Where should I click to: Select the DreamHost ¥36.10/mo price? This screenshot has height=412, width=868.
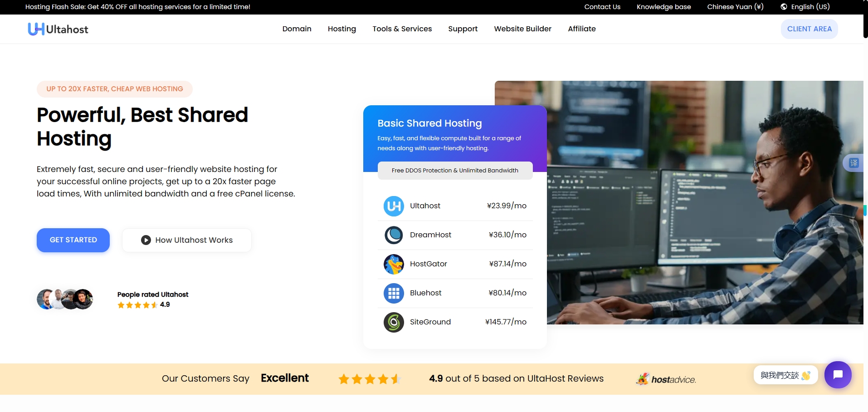[x=507, y=235]
